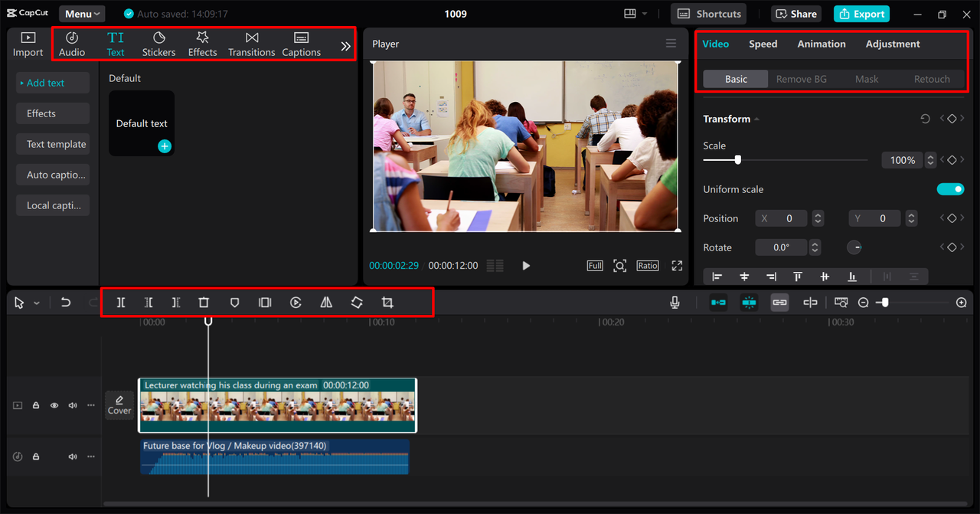Open the Effects panel in top toolbar
Image resolution: width=980 pixels, height=514 pixels.
coord(202,44)
